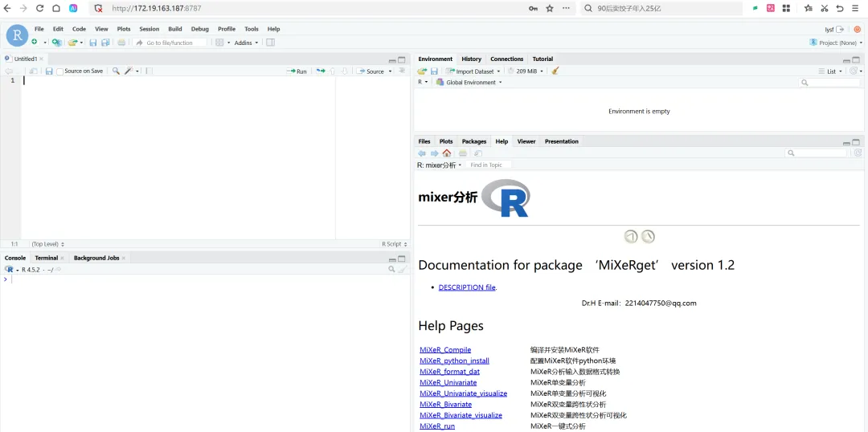The width and height of the screenshot is (868, 432).
Task: Click the Save All documents icon
Action: (x=105, y=43)
